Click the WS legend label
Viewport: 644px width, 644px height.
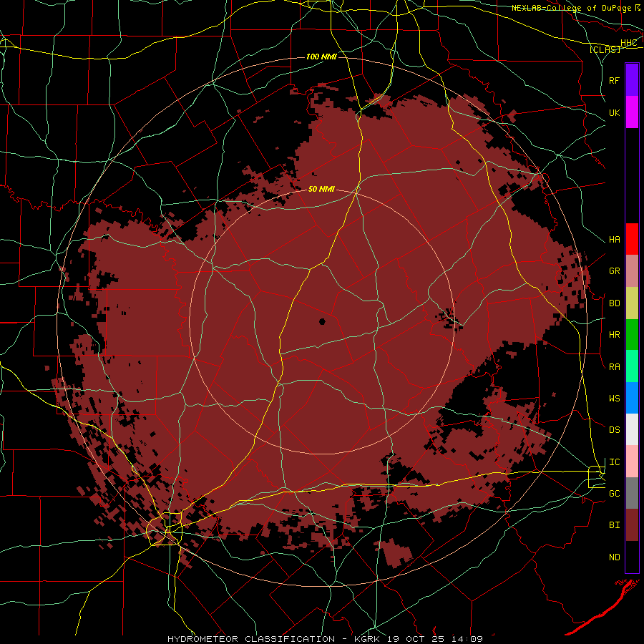[614, 399]
